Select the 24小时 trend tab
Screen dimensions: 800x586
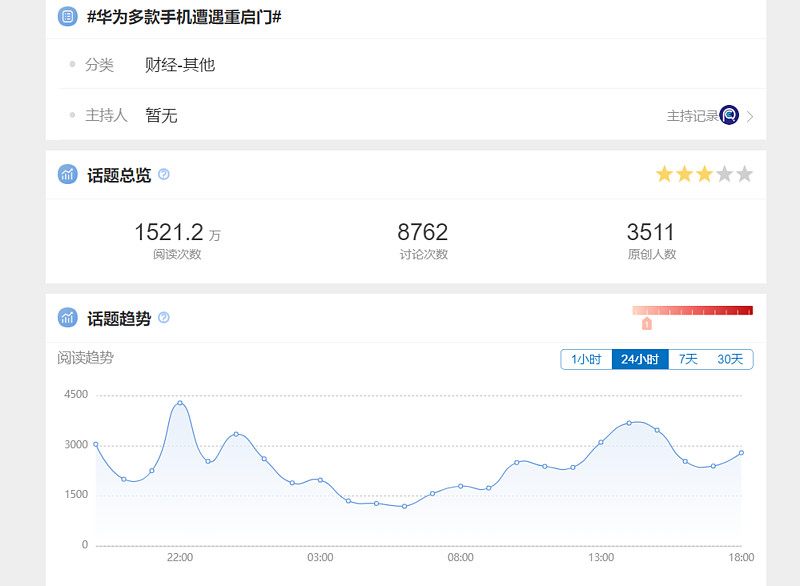[640, 359]
